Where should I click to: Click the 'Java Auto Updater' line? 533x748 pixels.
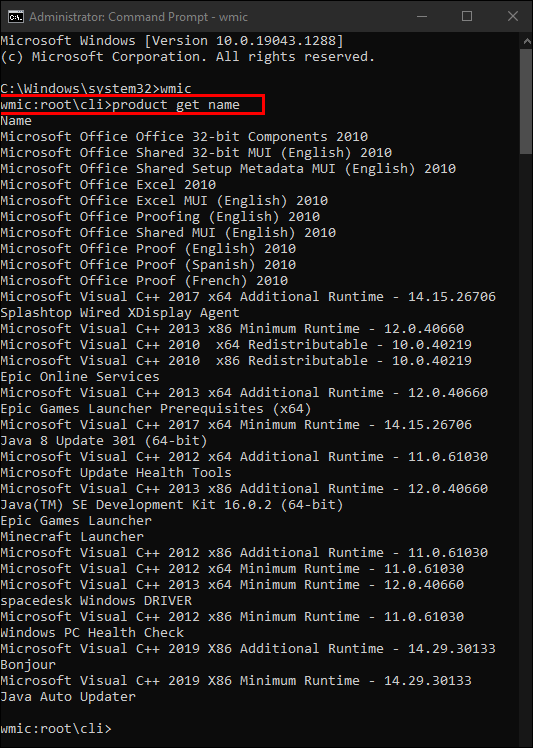click(68, 696)
